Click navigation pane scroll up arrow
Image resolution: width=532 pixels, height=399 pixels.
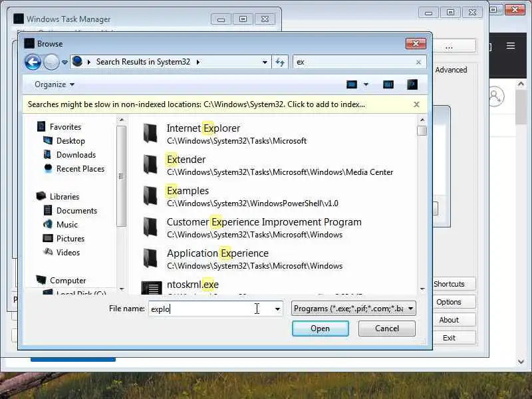point(122,120)
